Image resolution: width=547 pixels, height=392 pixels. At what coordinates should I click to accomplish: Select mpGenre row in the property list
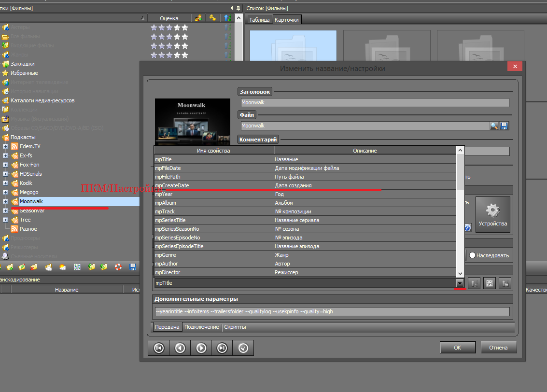(x=213, y=255)
